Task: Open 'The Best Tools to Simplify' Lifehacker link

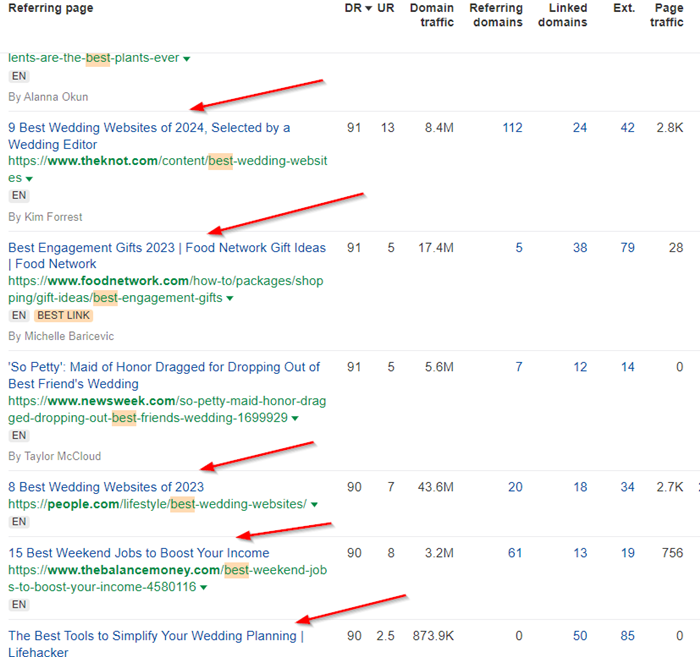Action: pyautogui.click(x=156, y=643)
